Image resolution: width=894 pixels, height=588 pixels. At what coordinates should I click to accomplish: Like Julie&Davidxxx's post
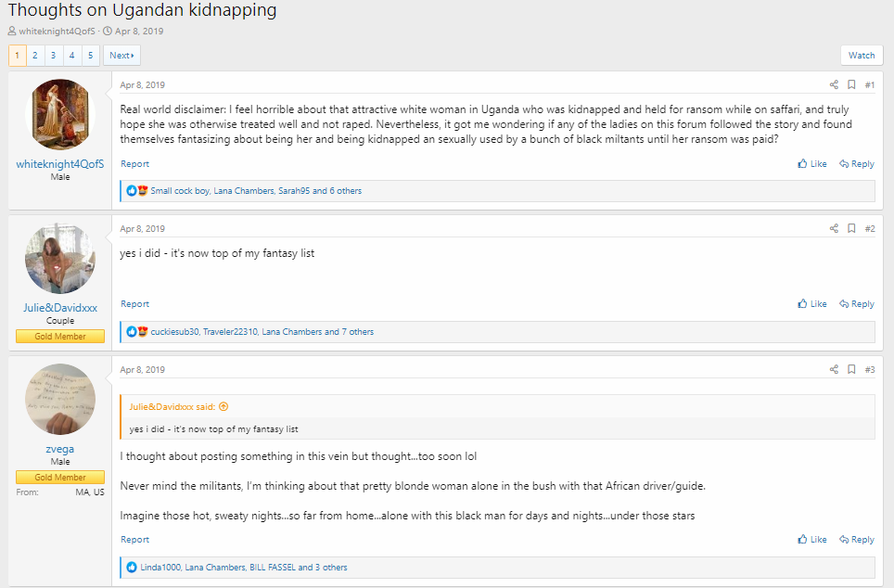click(x=811, y=304)
